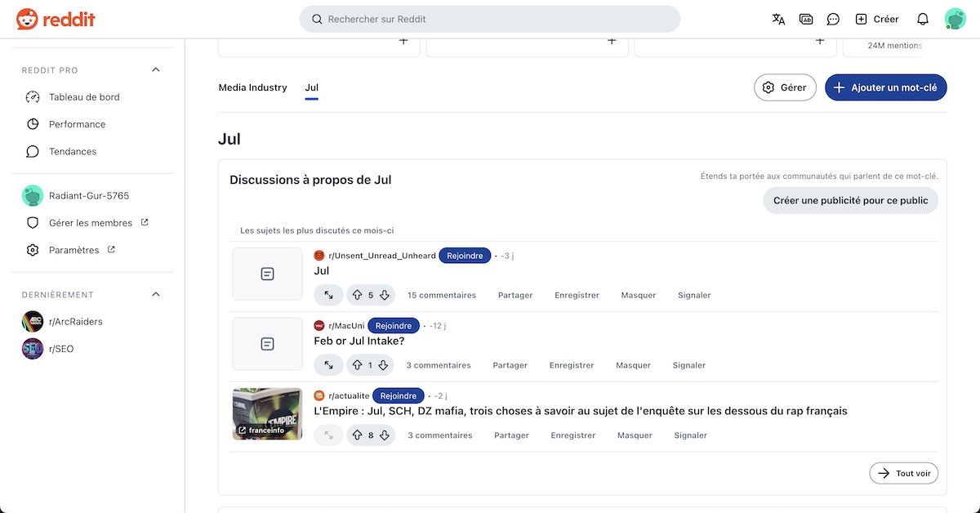Focus the 'Rechercher sur Reddit' search field

point(490,19)
